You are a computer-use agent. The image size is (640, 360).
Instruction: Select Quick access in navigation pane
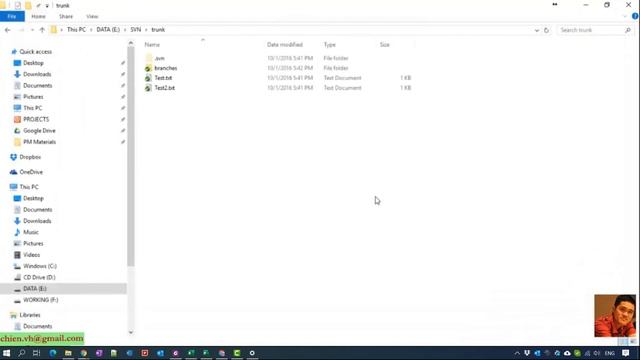pyautogui.click(x=36, y=52)
